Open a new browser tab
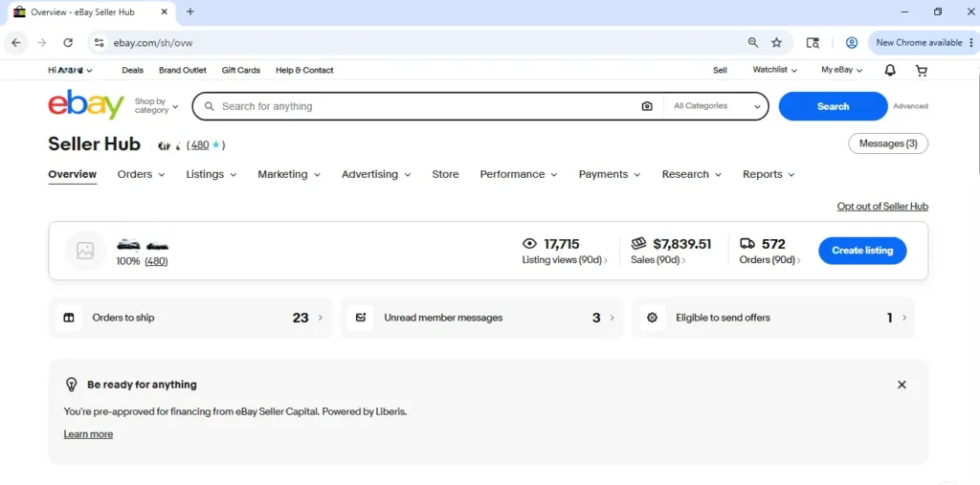 click(190, 11)
